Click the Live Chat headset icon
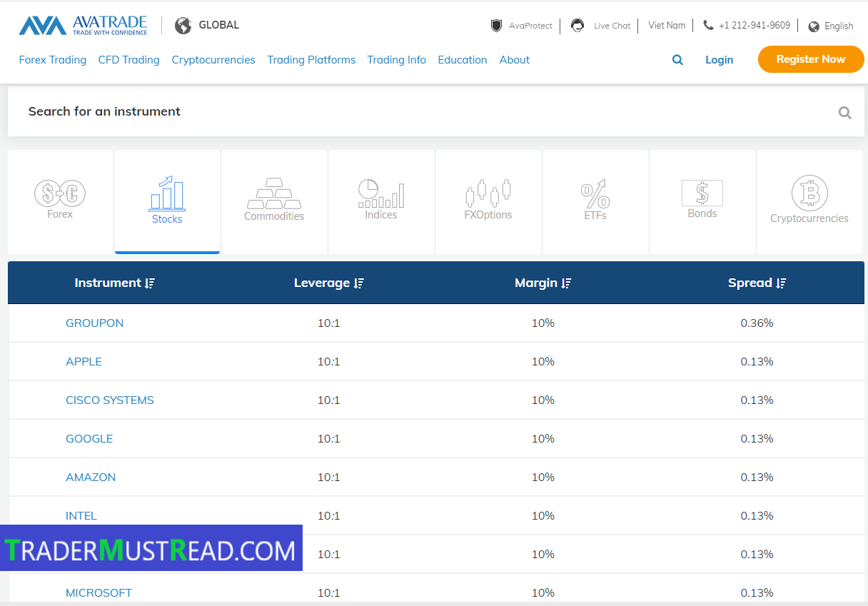Screen dimensions: 868x606 tap(577, 26)
